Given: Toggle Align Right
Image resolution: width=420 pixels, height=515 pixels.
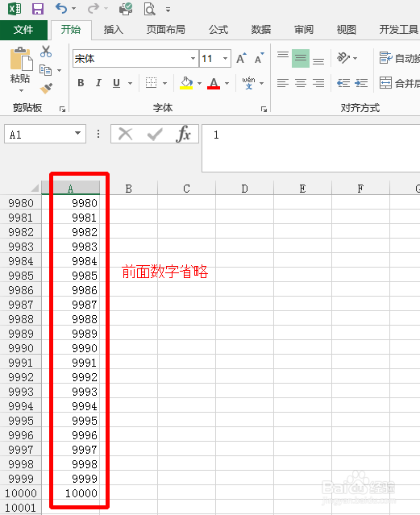Looking at the screenshot, I should pos(318,83).
